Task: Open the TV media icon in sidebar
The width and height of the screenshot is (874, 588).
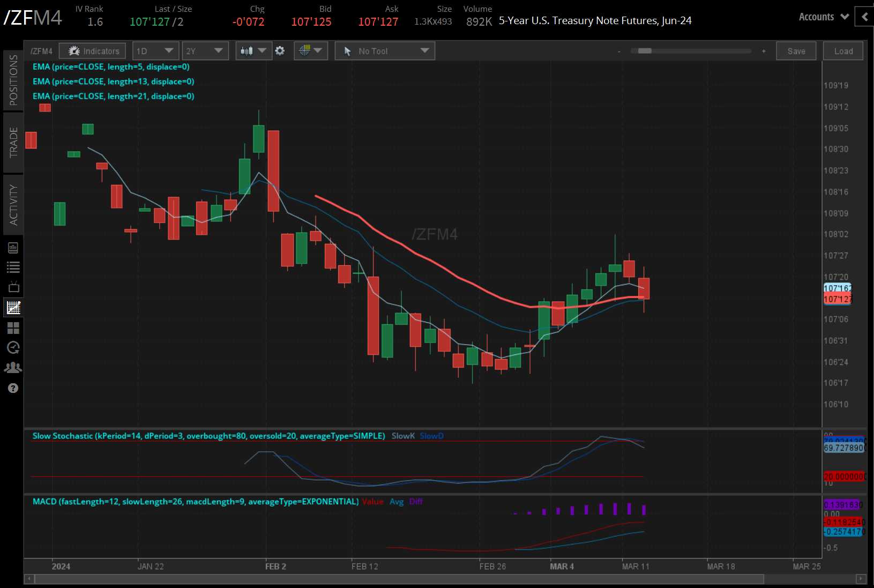Action: [x=13, y=287]
